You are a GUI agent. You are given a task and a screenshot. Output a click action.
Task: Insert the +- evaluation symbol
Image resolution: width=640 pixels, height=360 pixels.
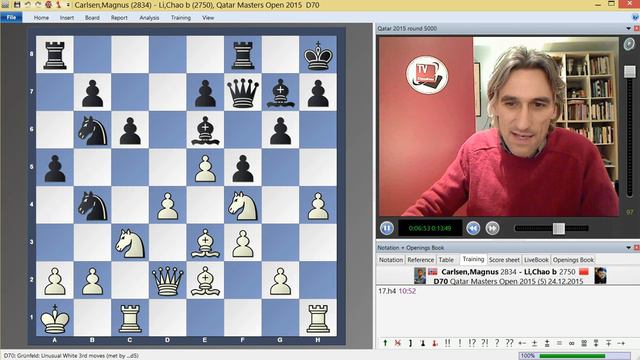tap(522, 343)
